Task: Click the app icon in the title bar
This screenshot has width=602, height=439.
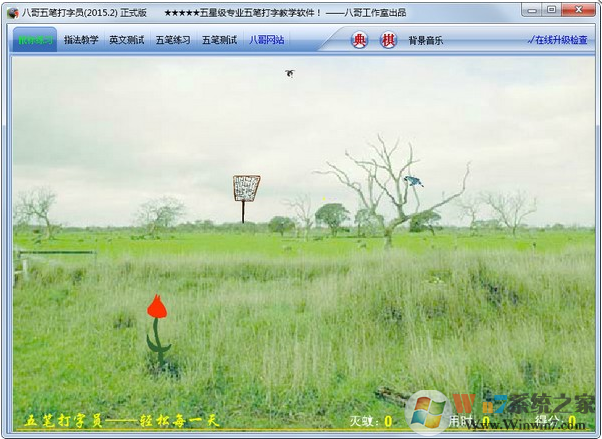Action: pos(13,13)
